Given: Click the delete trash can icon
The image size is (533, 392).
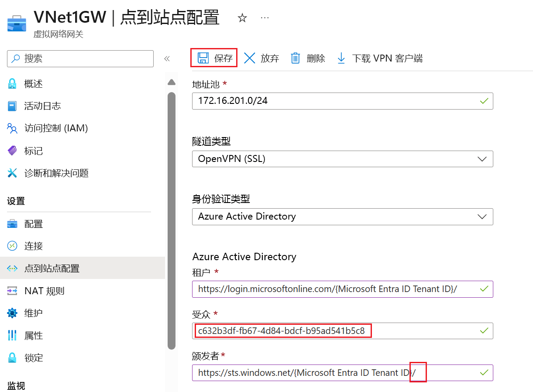Looking at the screenshot, I should pos(296,58).
